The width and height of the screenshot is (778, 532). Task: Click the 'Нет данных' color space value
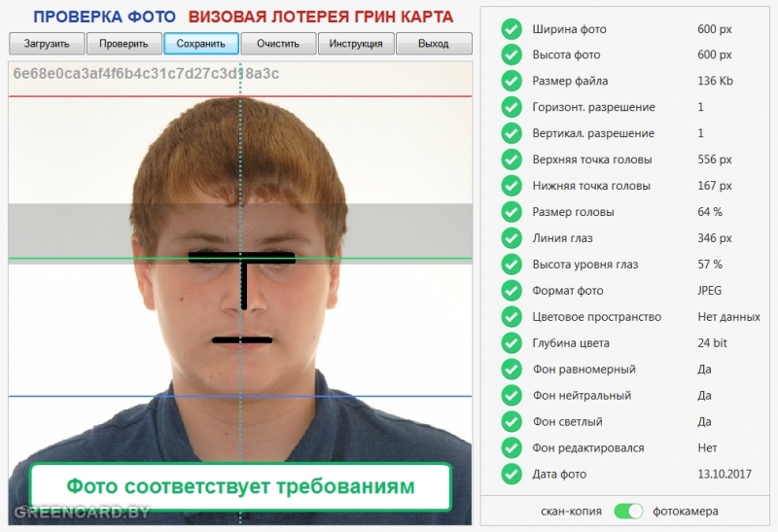pos(728,317)
